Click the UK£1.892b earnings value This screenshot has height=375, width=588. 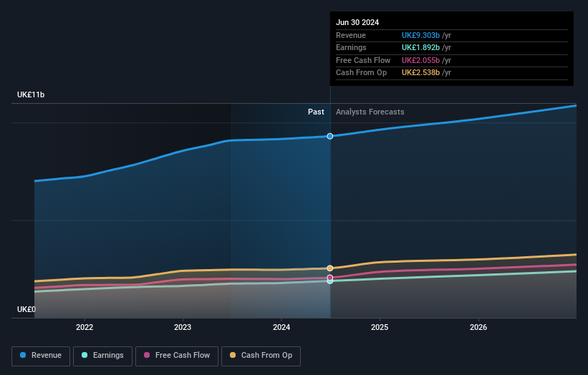(420, 47)
